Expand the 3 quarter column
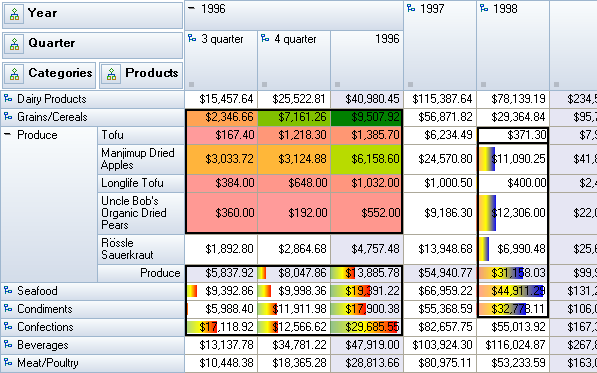This screenshot has width=597, height=373. pyautogui.click(x=192, y=38)
